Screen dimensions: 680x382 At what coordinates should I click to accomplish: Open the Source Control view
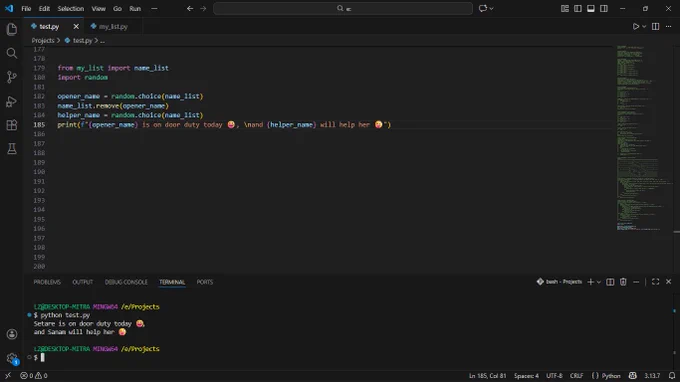pyautogui.click(x=12, y=77)
